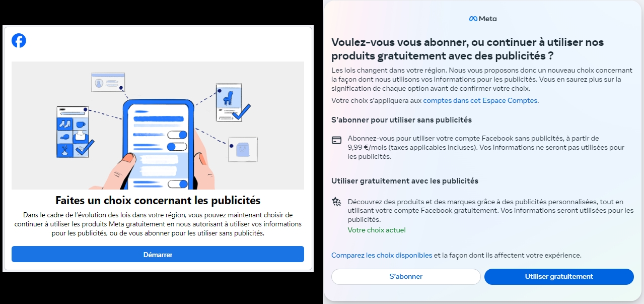Click the sparkle icon beside personalized ads

[336, 202]
